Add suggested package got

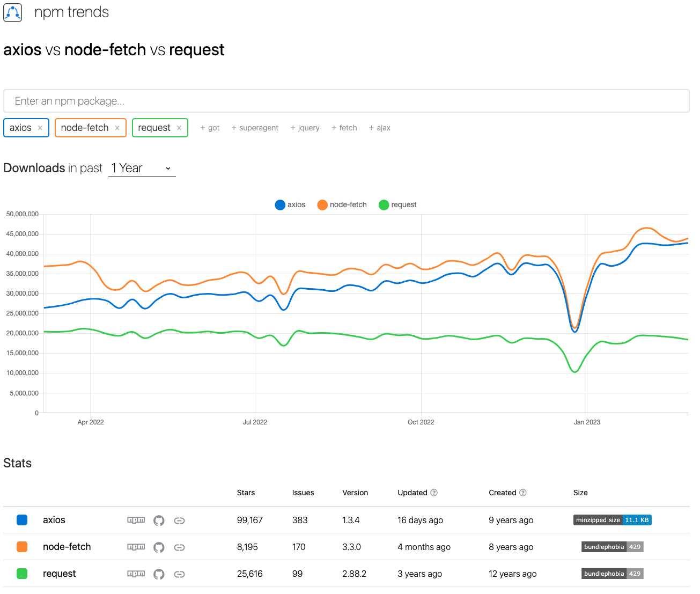[210, 128]
